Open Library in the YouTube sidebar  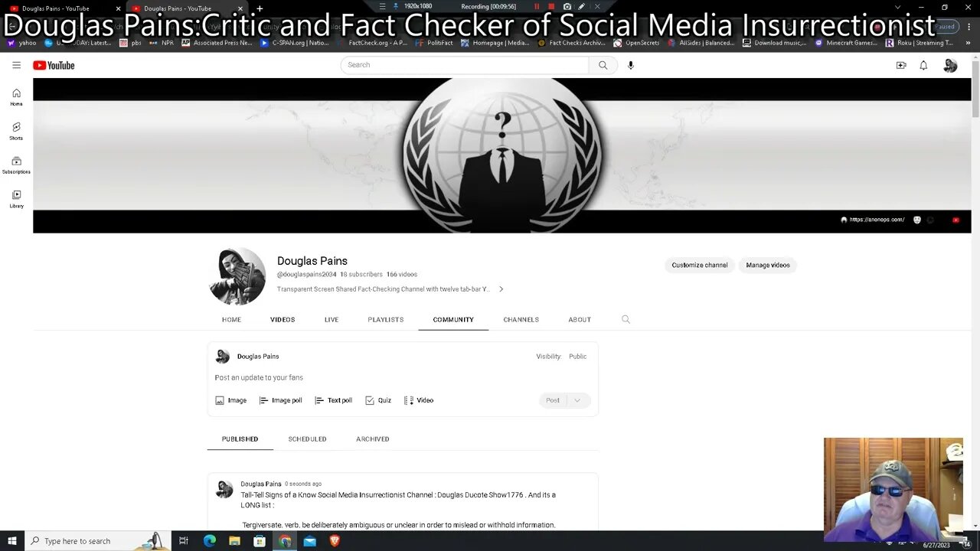coord(16,199)
